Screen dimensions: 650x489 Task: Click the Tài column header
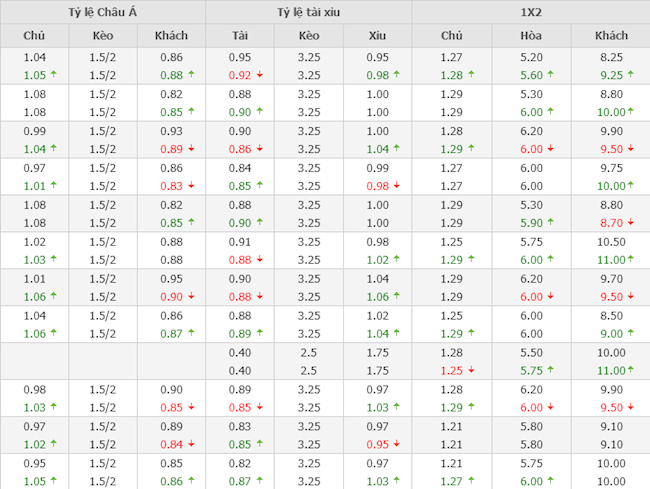[x=240, y=36]
